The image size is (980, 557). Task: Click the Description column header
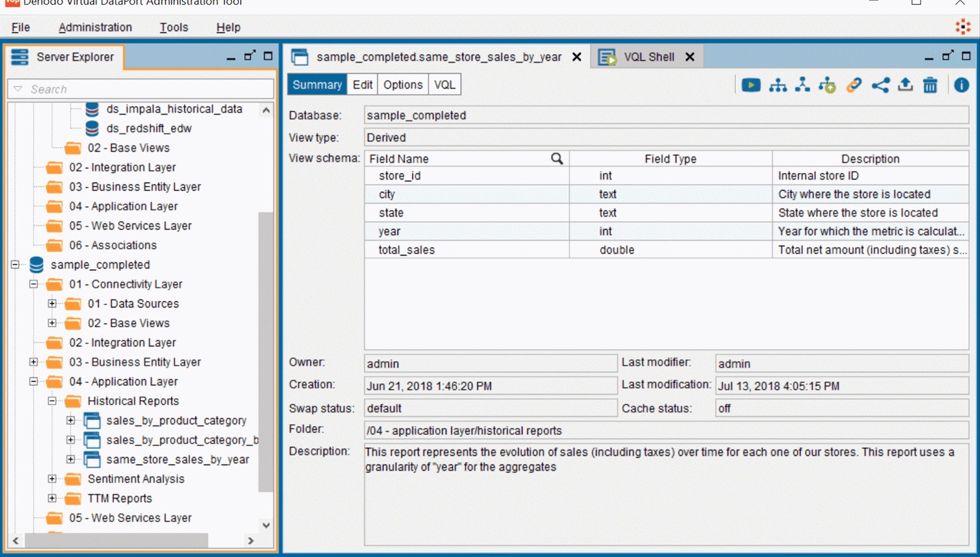coord(870,159)
